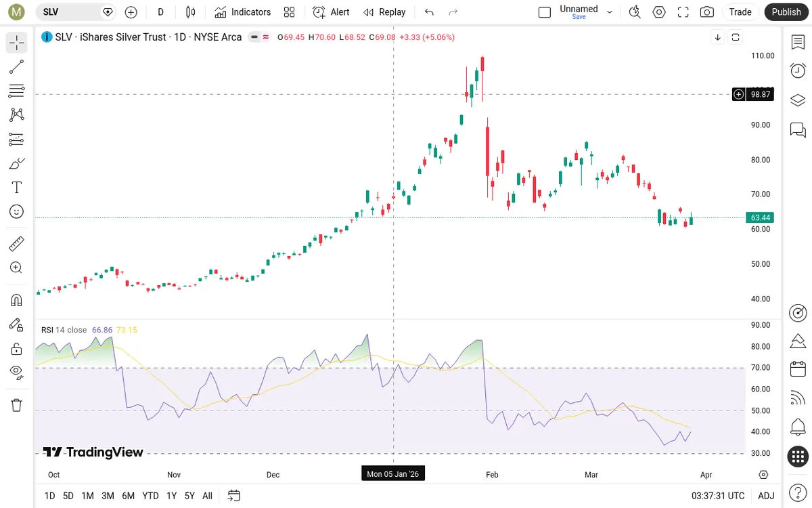Enter fullscreen chart mode
This screenshot has width=812, height=508.
pyautogui.click(x=683, y=12)
